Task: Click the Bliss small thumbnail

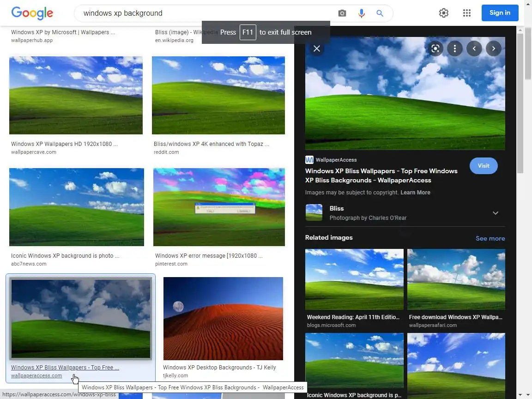Action: [x=314, y=212]
